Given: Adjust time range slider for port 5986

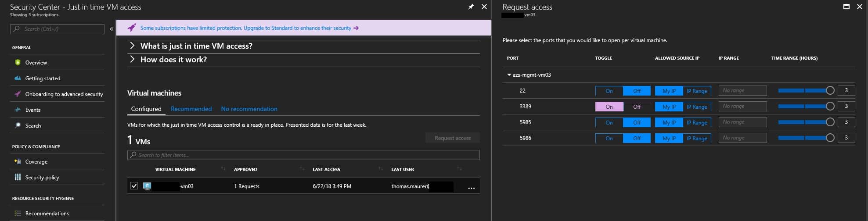Looking at the screenshot, I should point(806,138).
